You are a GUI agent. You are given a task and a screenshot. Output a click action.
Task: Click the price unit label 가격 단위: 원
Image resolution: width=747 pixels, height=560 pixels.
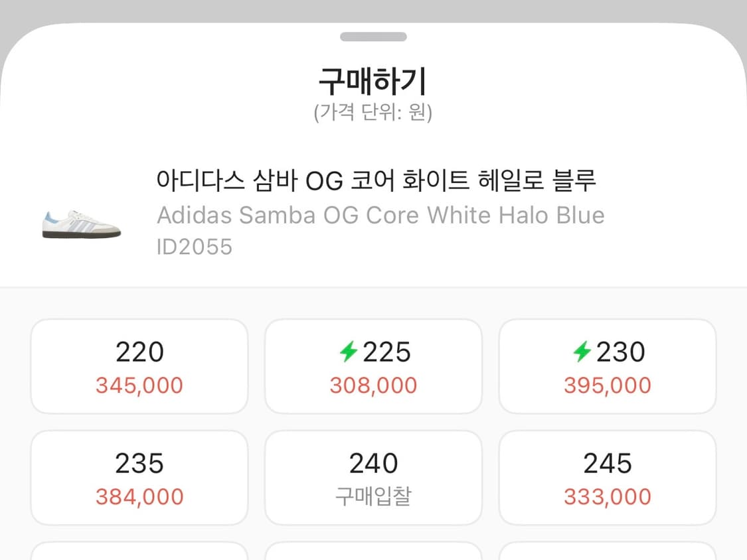point(373,113)
